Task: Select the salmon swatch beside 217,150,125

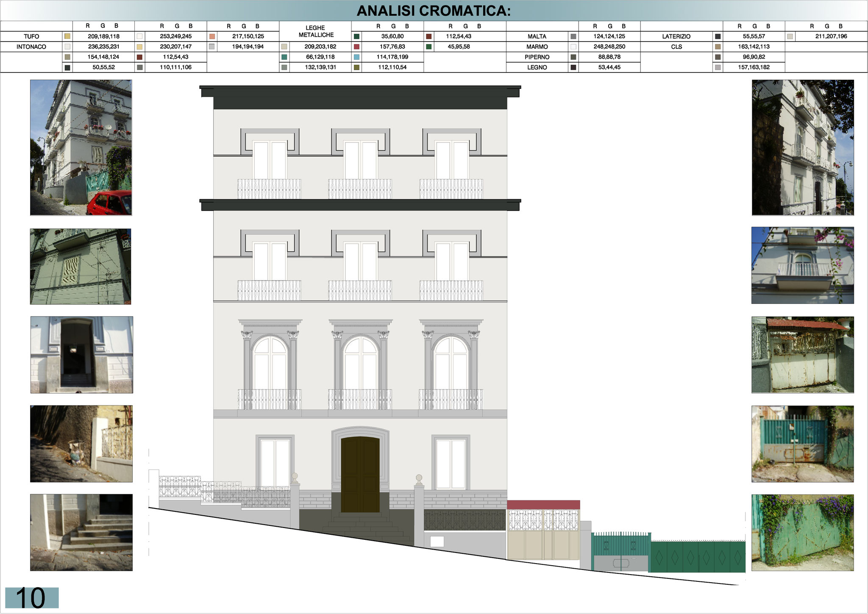Action: click(212, 36)
